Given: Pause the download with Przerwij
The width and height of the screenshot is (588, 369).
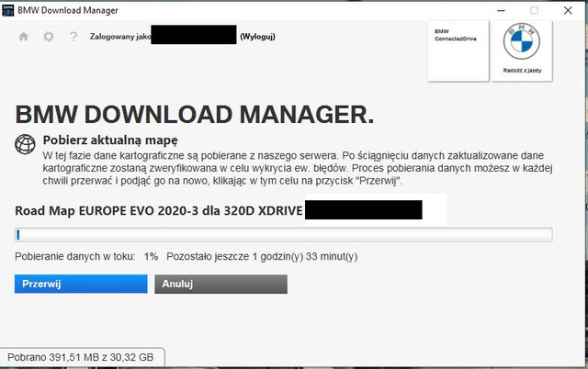Looking at the screenshot, I should 81,284.
